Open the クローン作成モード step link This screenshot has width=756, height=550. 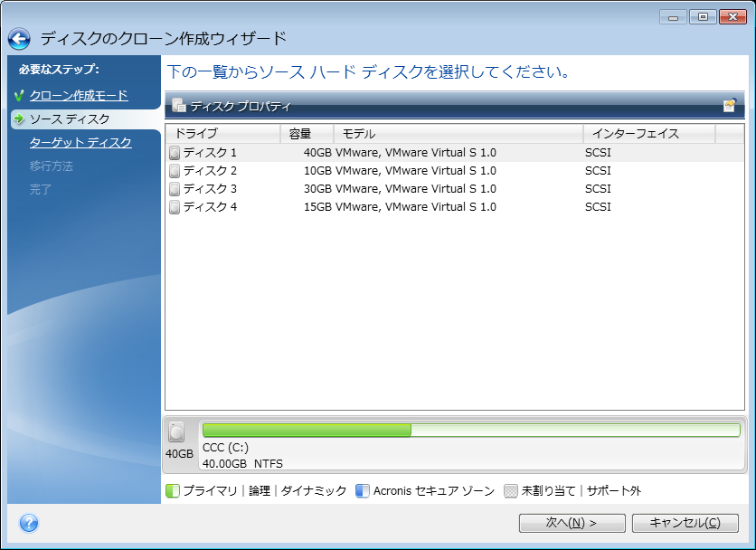click(x=79, y=96)
